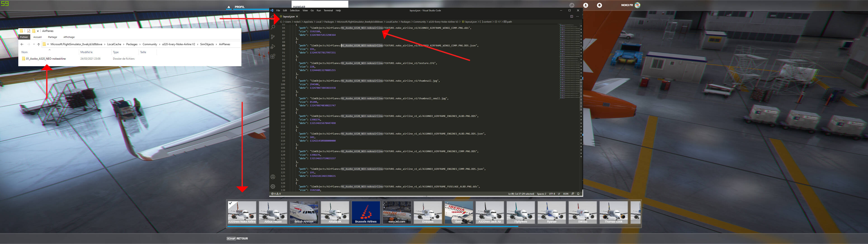Select the checked A320neo Noke Airline livery
This screenshot has height=244, width=868.
[242, 212]
